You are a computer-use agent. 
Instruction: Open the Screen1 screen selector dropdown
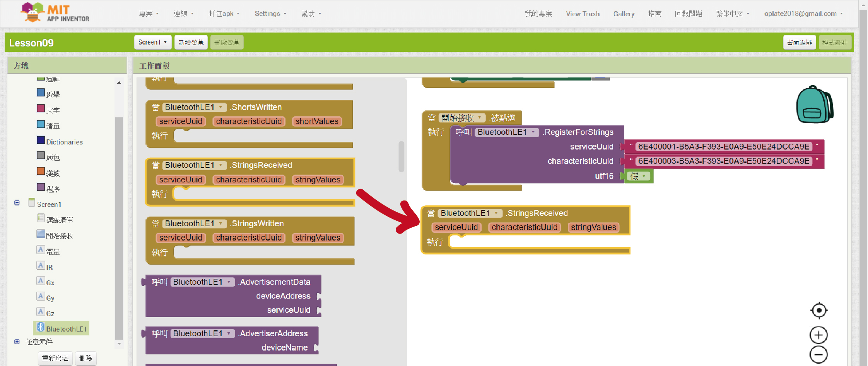pyautogui.click(x=152, y=42)
